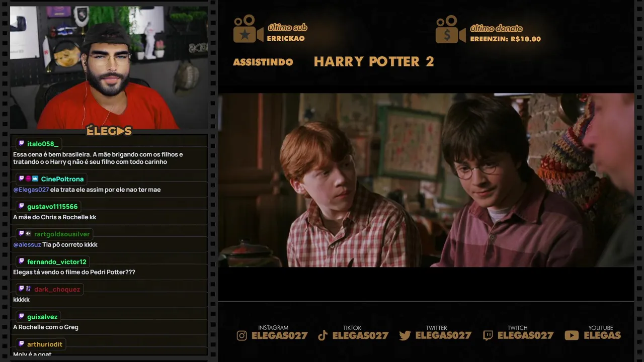Click the ELEGAS logo under the webcam
This screenshot has height=362, width=644.
[x=109, y=131]
